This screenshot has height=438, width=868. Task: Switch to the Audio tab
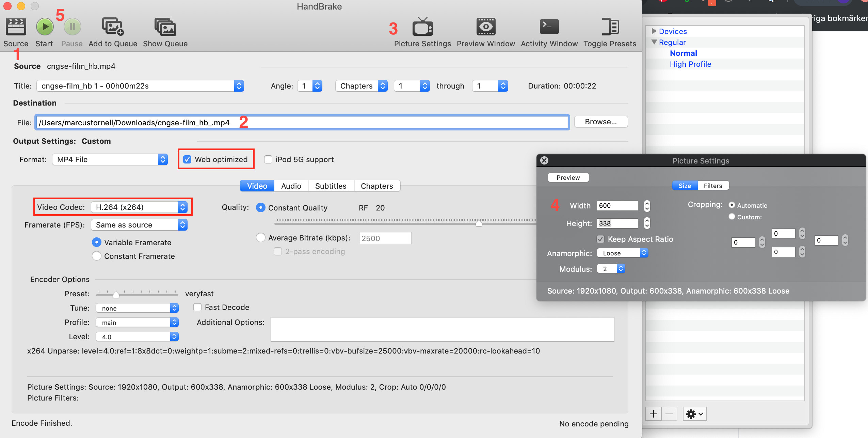pos(291,186)
